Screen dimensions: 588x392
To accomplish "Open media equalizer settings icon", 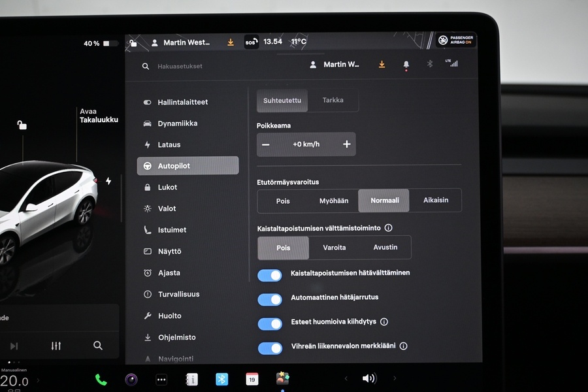I will pyautogui.click(x=56, y=346).
